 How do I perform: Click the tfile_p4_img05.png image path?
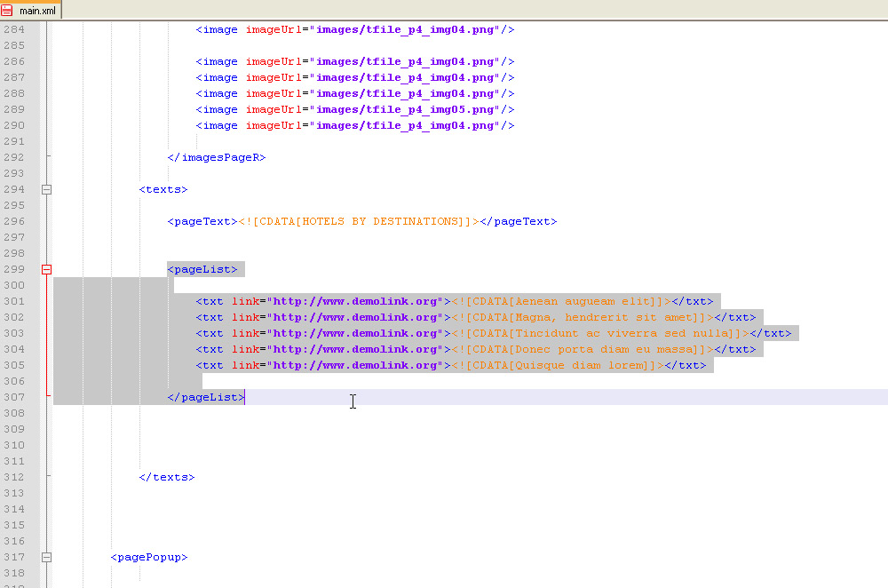coord(407,109)
